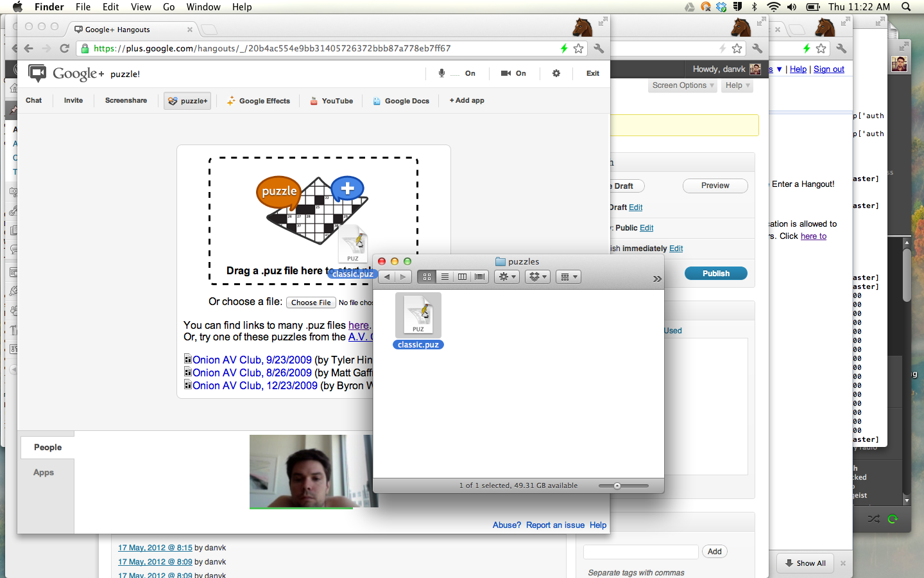924x578 pixels.
Task: Click the Sign out link
Action: coord(828,69)
